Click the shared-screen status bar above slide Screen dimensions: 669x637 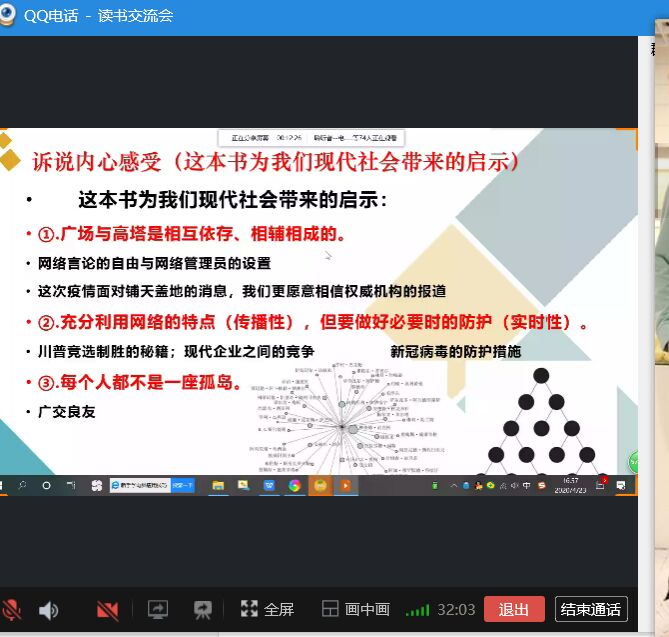tap(318, 139)
